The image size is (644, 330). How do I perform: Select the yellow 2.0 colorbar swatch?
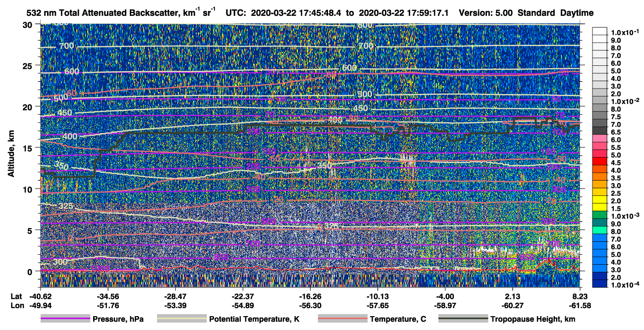coord(601,201)
